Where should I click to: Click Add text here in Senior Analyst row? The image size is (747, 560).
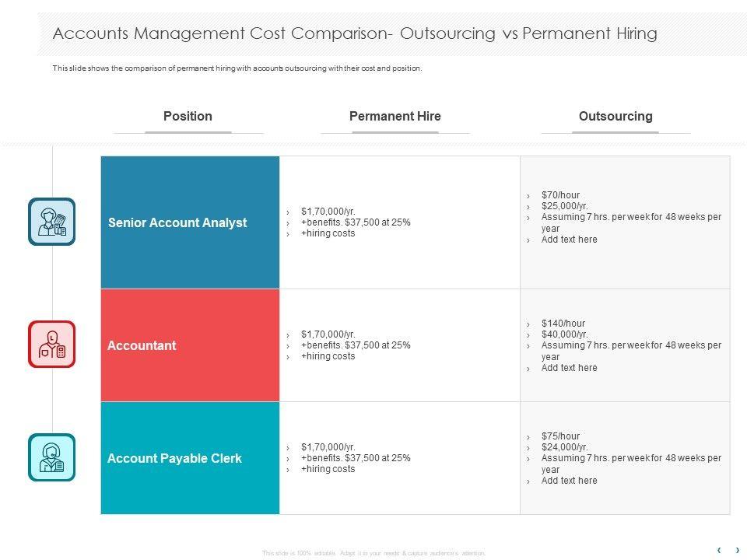[569, 240]
